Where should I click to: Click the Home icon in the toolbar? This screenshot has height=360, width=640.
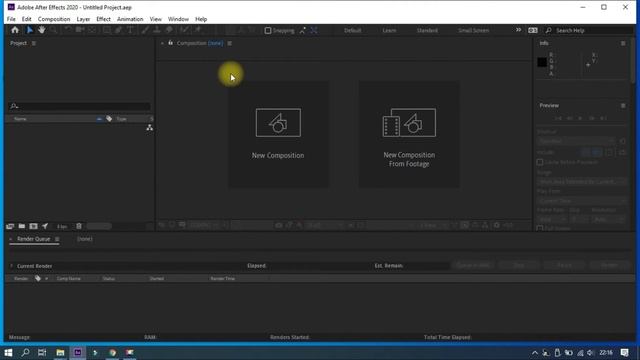click(x=15, y=30)
